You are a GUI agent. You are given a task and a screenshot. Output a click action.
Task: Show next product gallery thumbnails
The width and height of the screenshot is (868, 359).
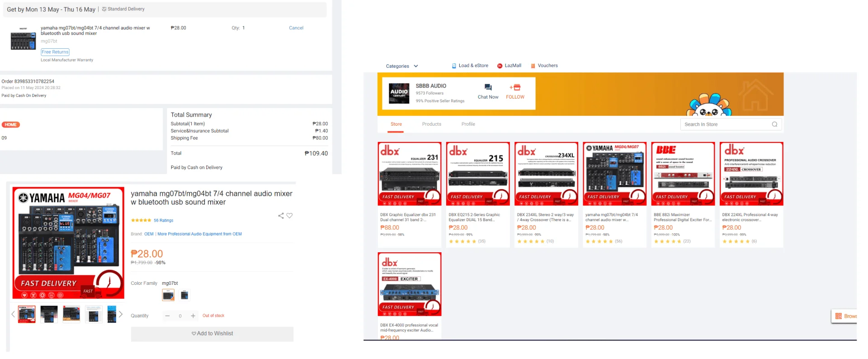pyautogui.click(x=121, y=314)
